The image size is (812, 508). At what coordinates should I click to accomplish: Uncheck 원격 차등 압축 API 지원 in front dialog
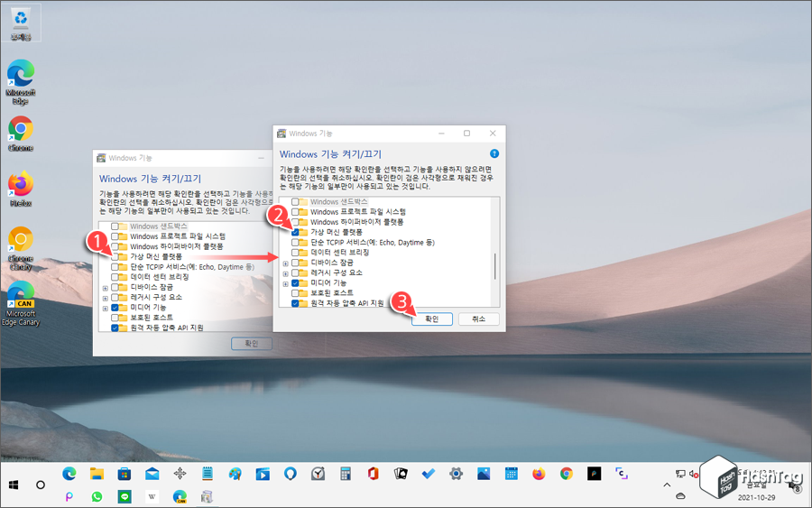tap(295, 303)
